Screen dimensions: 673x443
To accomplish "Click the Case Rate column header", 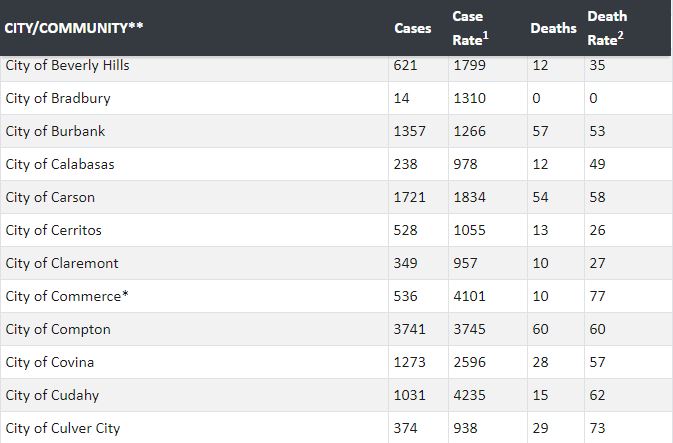I will [x=470, y=28].
